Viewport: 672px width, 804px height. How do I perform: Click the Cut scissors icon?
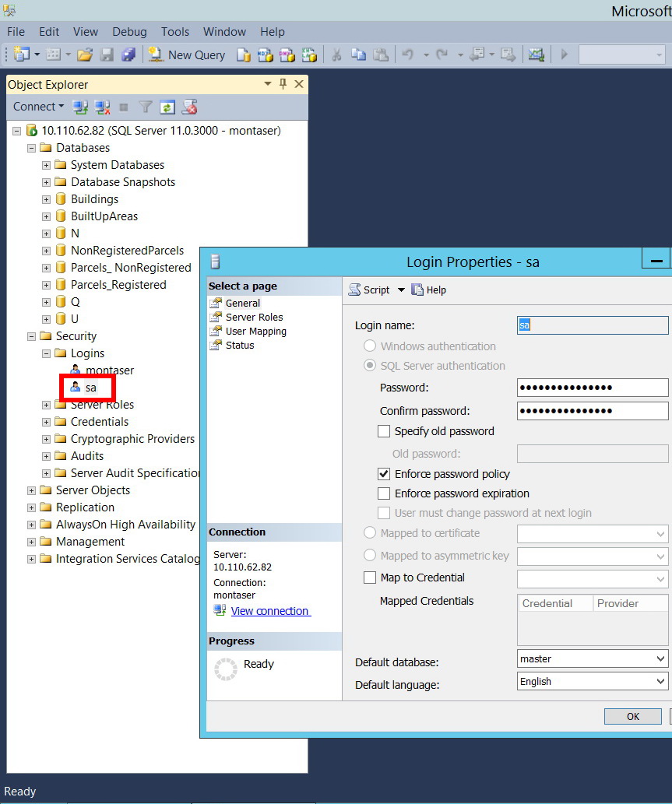click(336, 54)
